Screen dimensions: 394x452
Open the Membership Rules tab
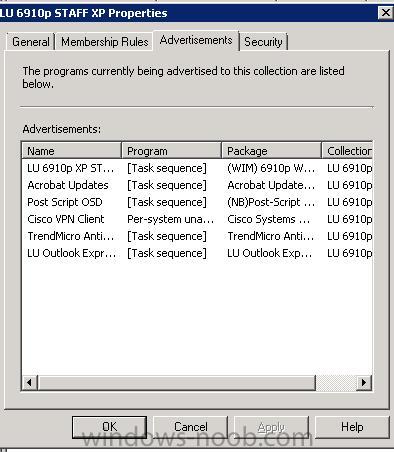[x=105, y=42]
